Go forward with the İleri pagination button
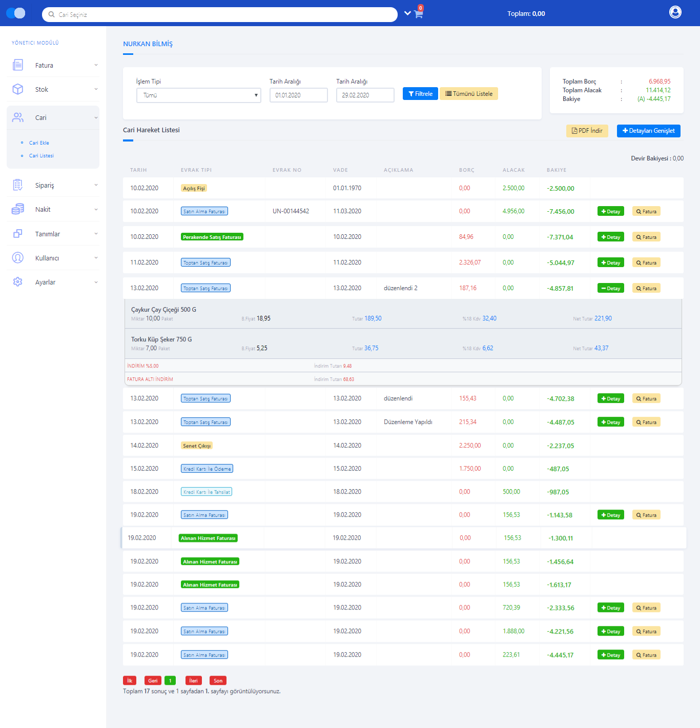The image size is (700, 728). [x=193, y=680]
